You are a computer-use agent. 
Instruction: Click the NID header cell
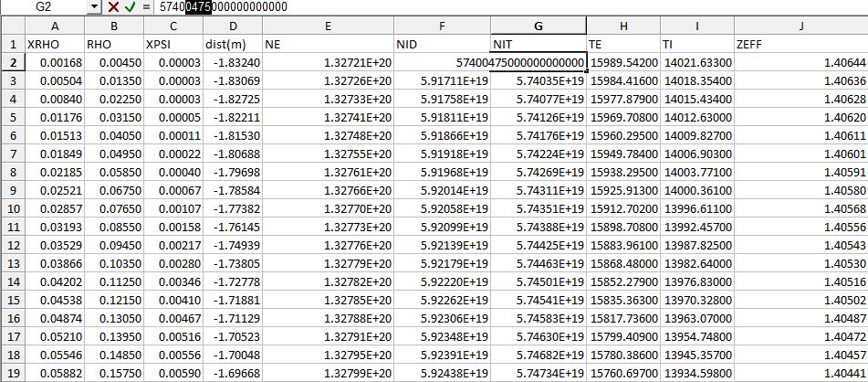pyautogui.click(x=442, y=44)
